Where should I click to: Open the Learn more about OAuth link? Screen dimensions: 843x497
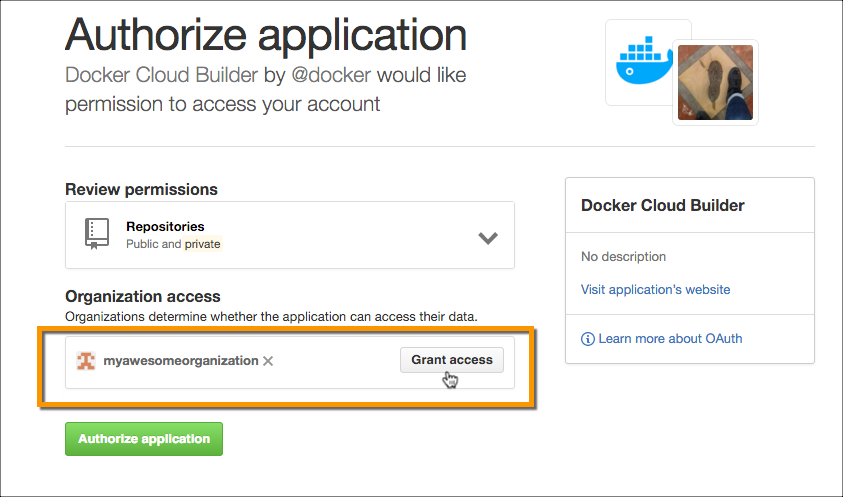[670, 339]
